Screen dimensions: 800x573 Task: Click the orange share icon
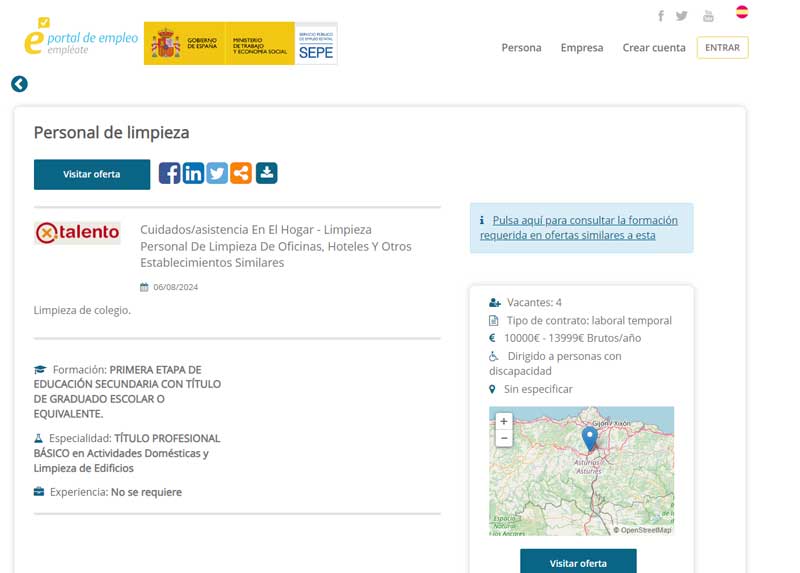point(241,173)
